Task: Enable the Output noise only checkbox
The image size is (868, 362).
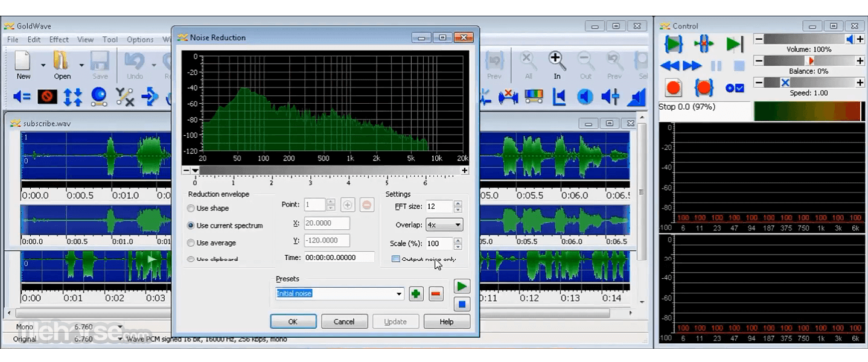Action: [396, 259]
